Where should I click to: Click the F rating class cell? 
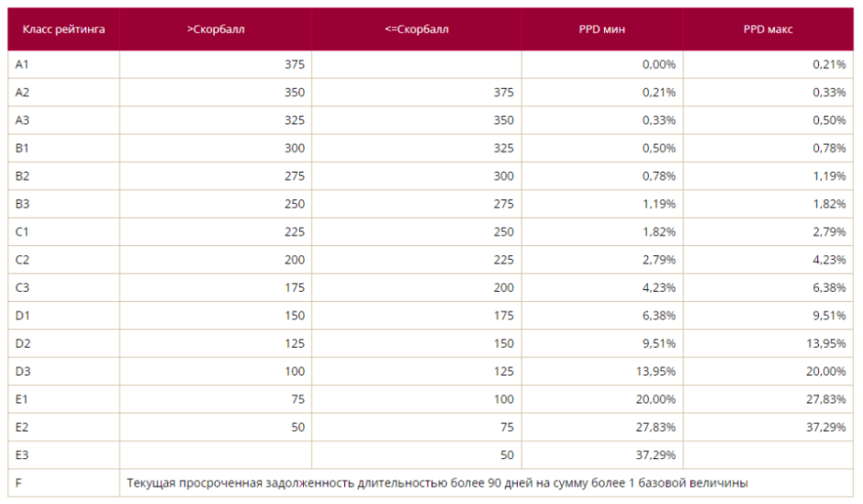(20, 483)
